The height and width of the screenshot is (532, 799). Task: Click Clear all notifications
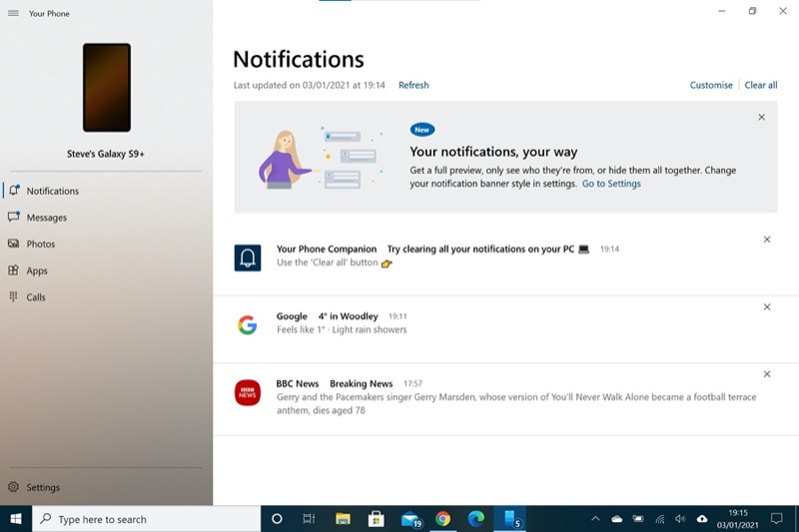click(760, 85)
